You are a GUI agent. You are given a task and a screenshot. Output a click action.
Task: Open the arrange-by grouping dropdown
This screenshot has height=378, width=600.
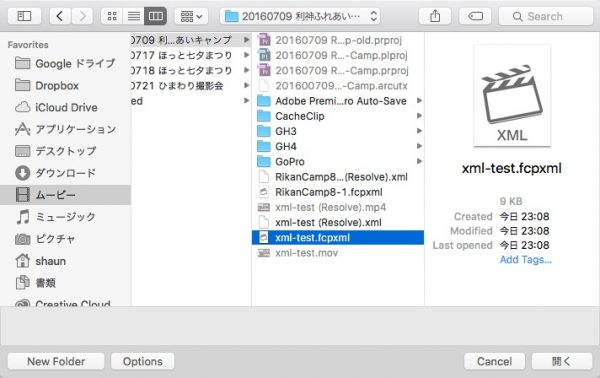coord(191,16)
